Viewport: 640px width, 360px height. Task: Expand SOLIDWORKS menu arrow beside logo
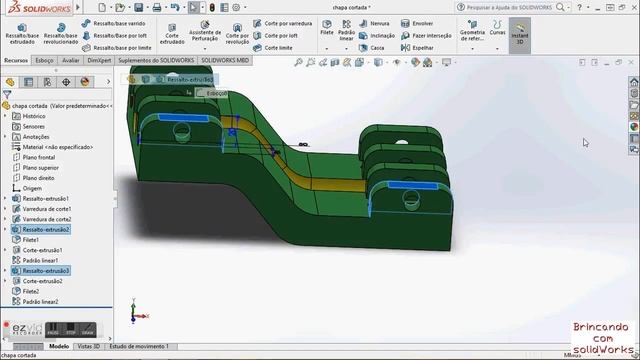78,7
